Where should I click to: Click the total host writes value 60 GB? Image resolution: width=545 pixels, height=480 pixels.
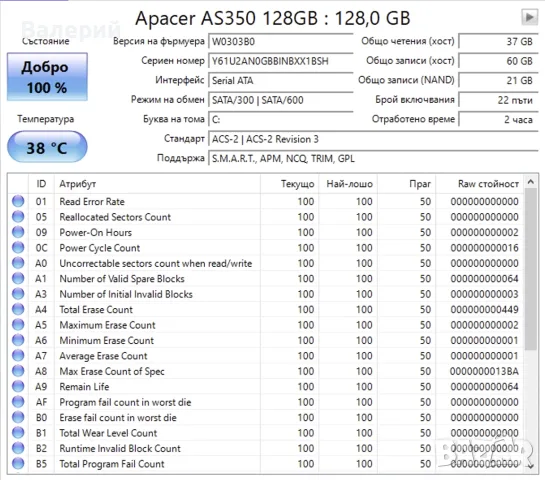click(x=498, y=61)
